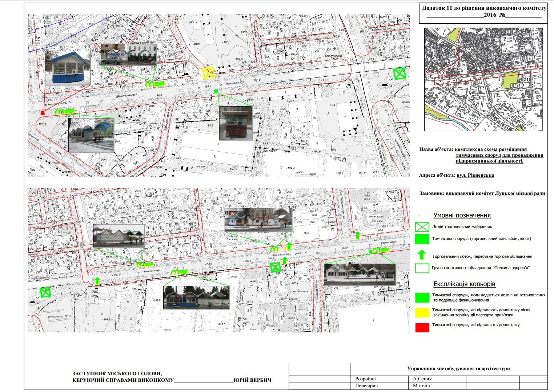
Task: Select the red to-be-dismantled color swatch
Action: (x=422, y=327)
